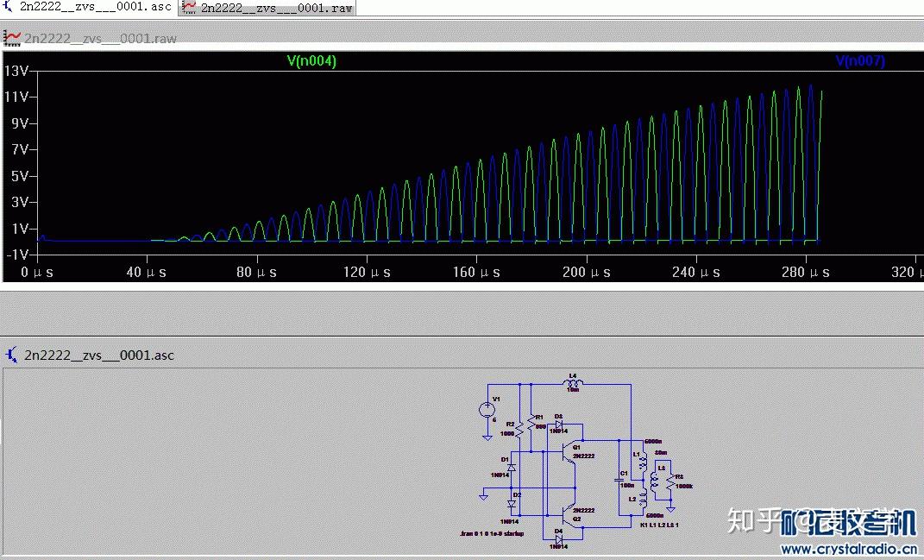Click the 100n value of capacitor C1

pos(627,485)
